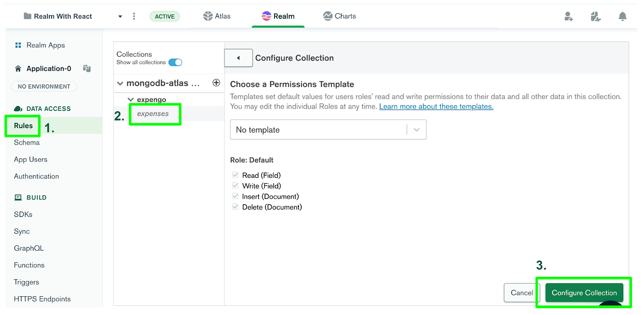Switch to the Atlas tab
This screenshot has width=644, height=315.
tap(217, 16)
